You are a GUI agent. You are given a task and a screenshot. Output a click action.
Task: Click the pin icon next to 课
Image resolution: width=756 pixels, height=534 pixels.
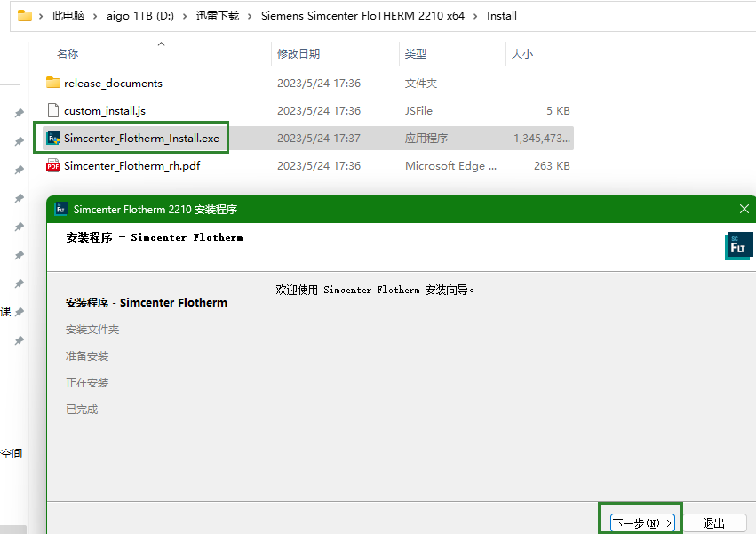[20, 312]
